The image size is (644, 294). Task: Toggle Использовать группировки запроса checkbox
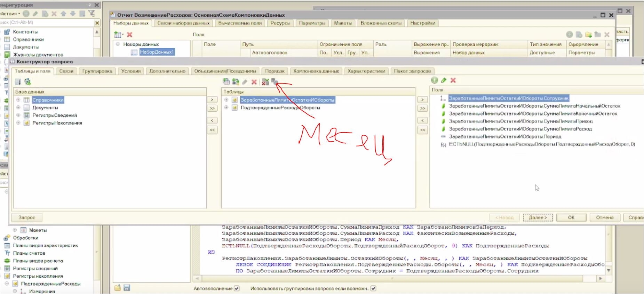(x=373, y=288)
